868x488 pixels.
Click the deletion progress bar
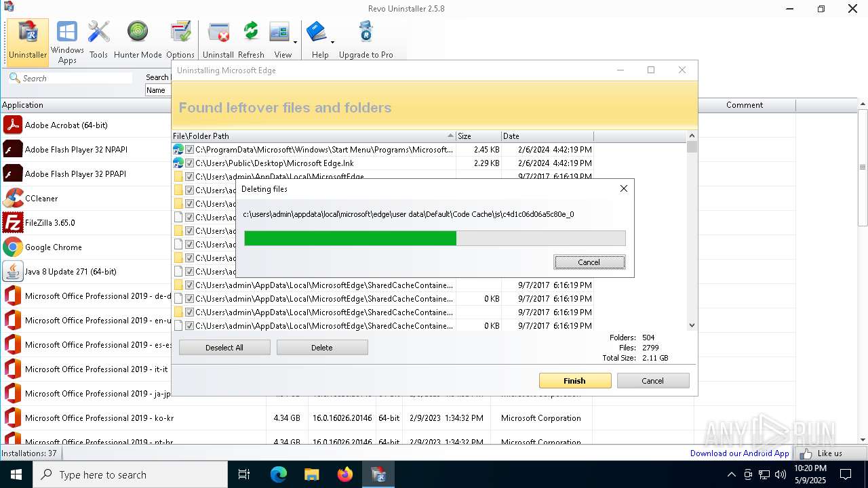435,238
